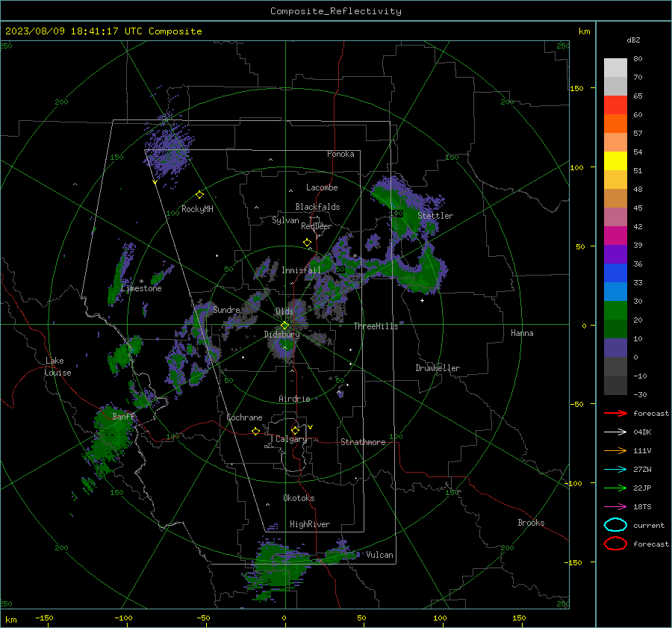672x628 pixels.
Task: Select the red 65–60 dBZ color swatch
Action: (x=615, y=105)
